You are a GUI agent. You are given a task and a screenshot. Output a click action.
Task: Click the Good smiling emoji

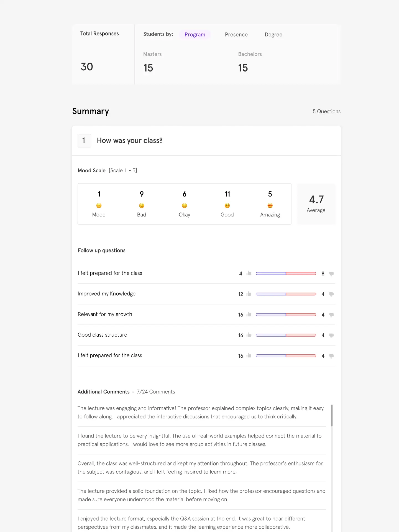tap(227, 206)
